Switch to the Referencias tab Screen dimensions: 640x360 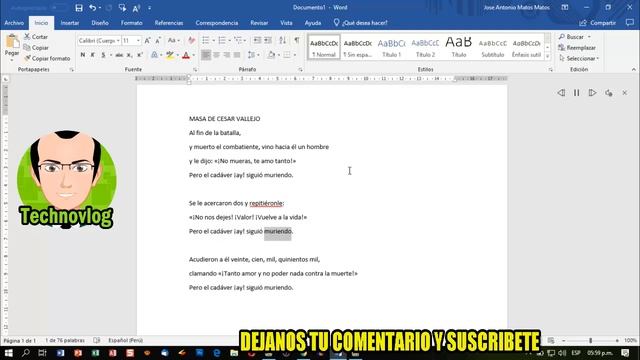click(x=169, y=23)
